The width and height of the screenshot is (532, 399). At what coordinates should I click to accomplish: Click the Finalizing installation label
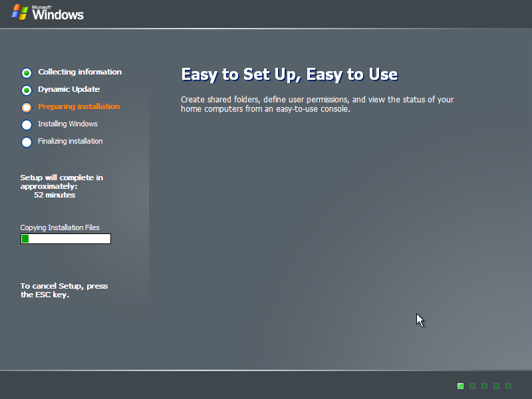coord(70,141)
